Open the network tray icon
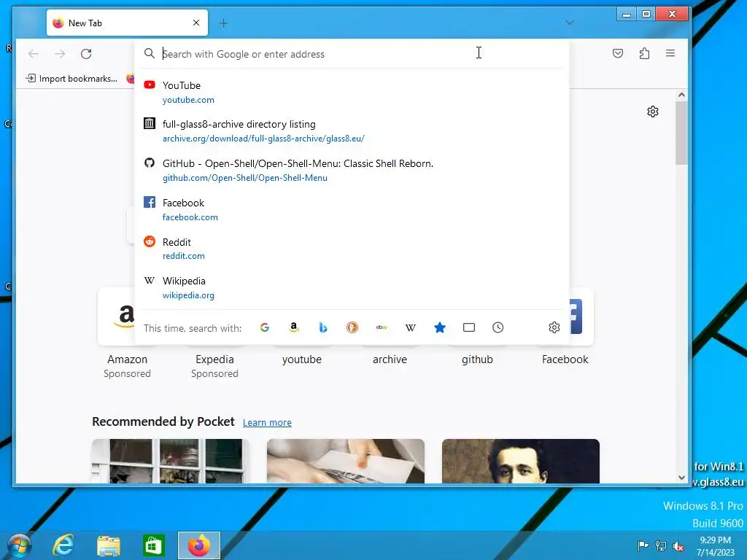This screenshot has height=560, width=747. 661,546
